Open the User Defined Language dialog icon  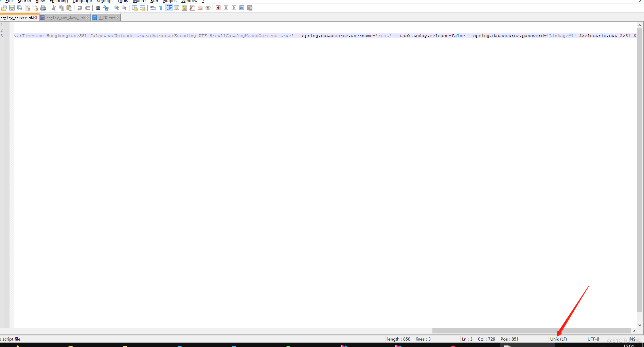pyautogui.click(x=177, y=8)
